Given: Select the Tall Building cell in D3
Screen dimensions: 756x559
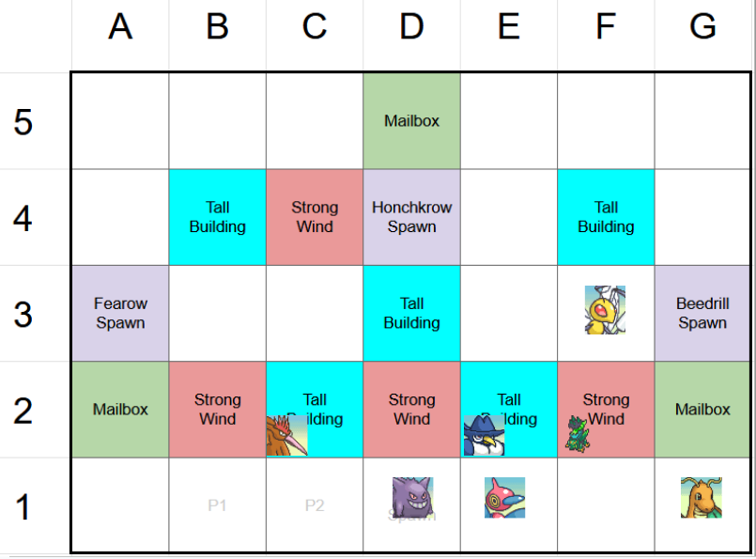Looking at the screenshot, I should click(411, 313).
